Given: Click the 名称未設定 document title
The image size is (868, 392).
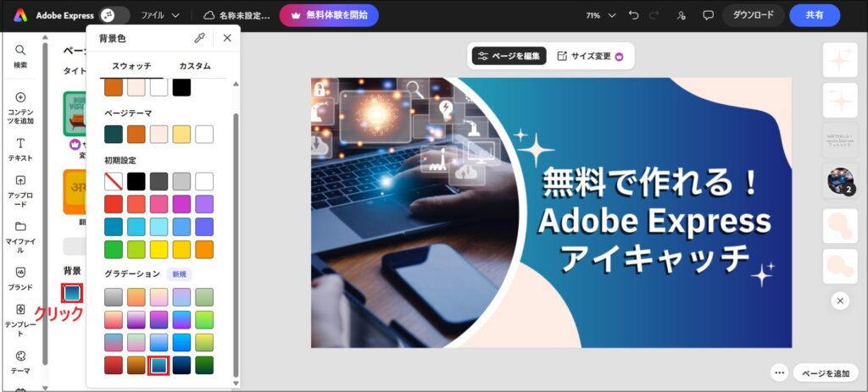Looking at the screenshot, I should pyautogui.click(x=245, y=15).
